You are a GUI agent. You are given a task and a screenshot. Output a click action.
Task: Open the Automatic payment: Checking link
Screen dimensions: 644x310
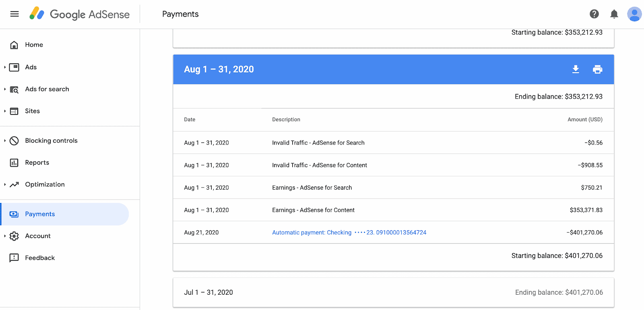click(x=349, y=233)
